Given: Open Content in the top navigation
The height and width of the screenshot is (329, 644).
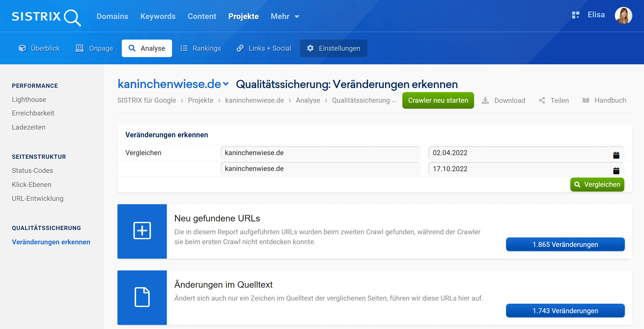Looking at the screenshot, I should click(202, 17).
